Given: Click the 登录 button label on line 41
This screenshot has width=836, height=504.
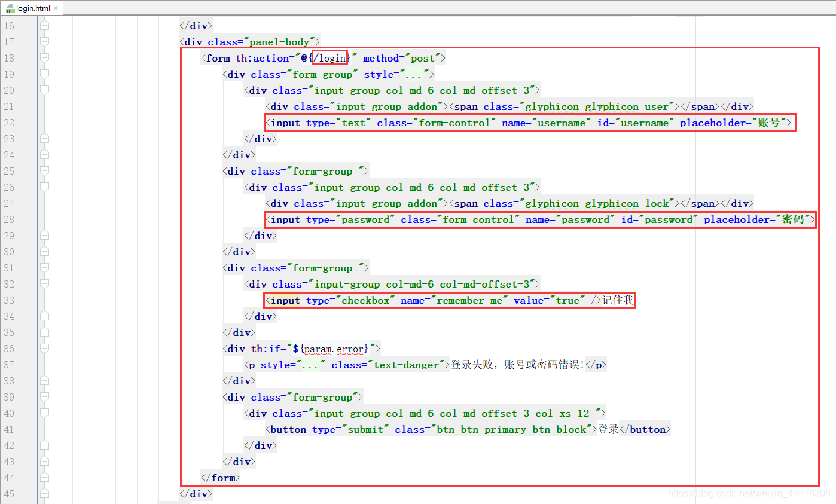Looking at the screenshot, I should pyautogui.click(x=609, y=429).
